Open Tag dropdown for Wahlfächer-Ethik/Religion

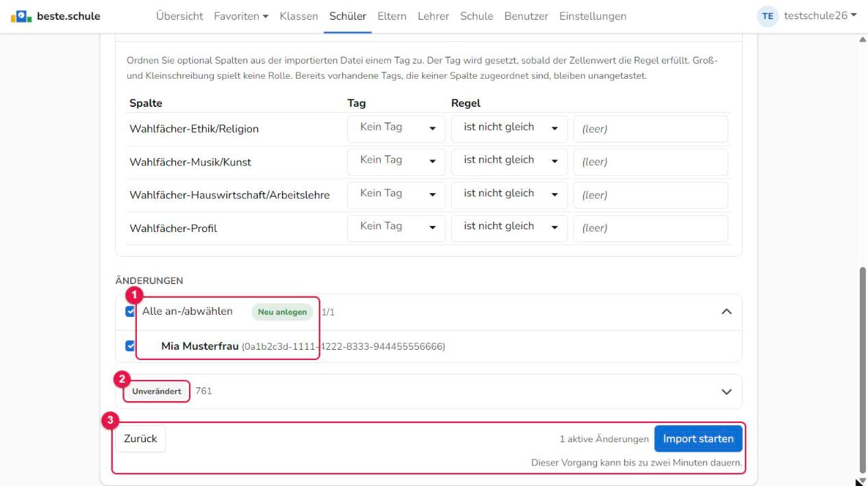(x=396, y=129)
